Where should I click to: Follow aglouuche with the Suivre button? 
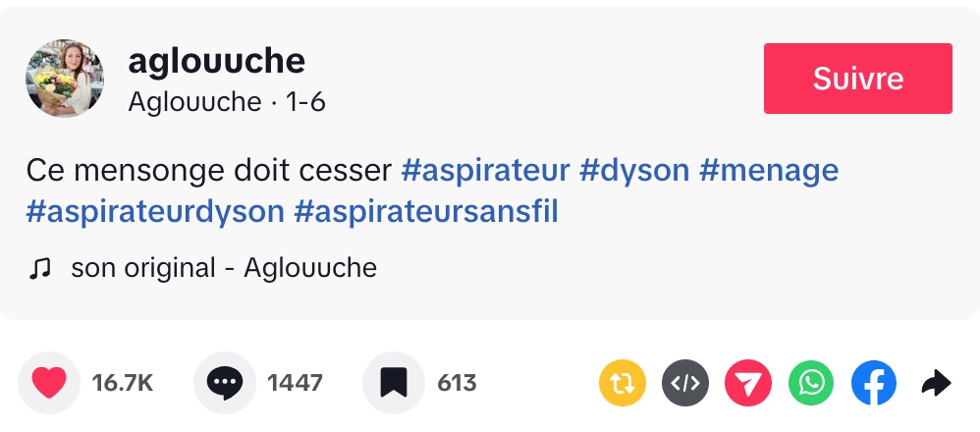click(x=857, y=79)
